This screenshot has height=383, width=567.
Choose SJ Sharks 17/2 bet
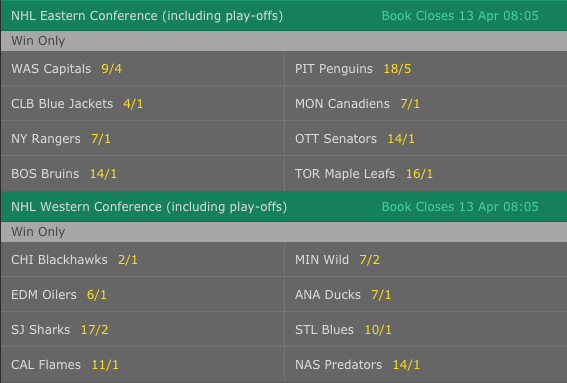(142, 329)
